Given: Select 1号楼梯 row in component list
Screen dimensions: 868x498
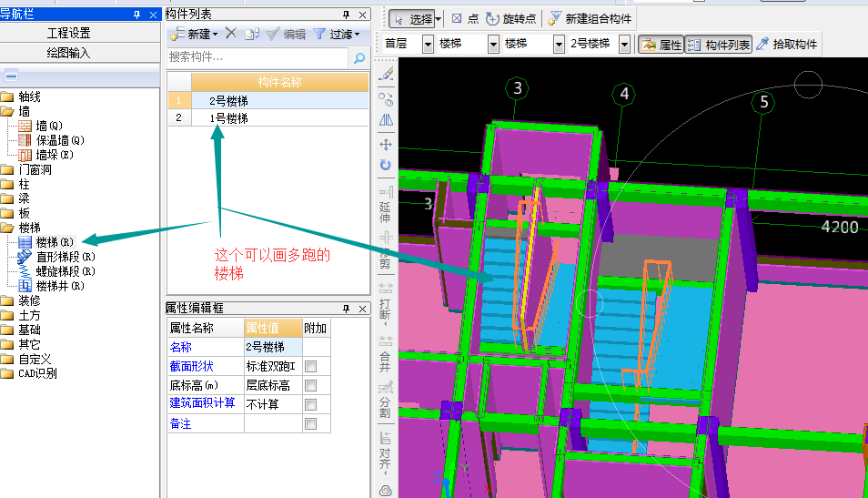Looking at the screenshot, I should pos(268,118).
